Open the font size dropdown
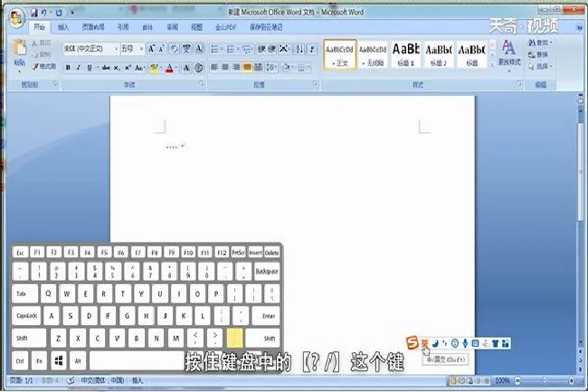This screenshot has height=392, width=588. (141, 49)
